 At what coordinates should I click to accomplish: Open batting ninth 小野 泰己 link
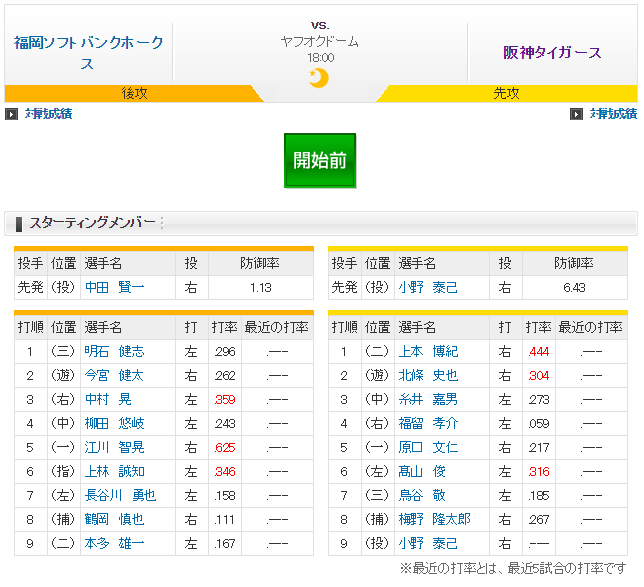[428, 543]
